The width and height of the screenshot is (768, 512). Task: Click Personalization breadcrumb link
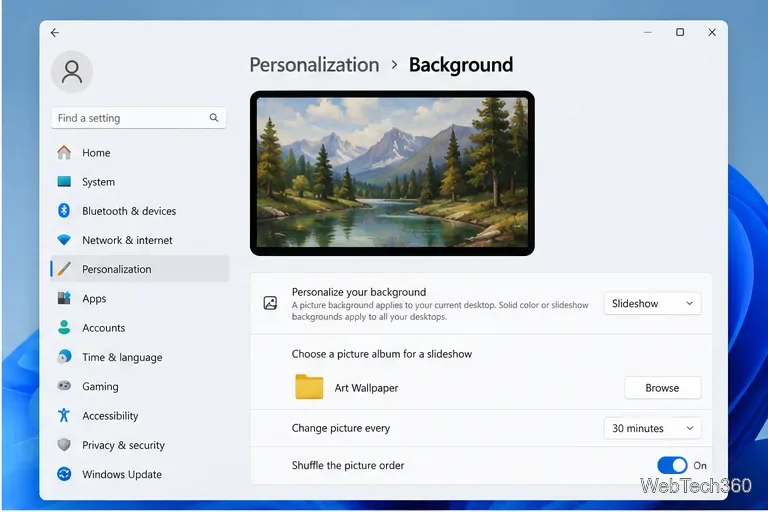tap(314, 65)
